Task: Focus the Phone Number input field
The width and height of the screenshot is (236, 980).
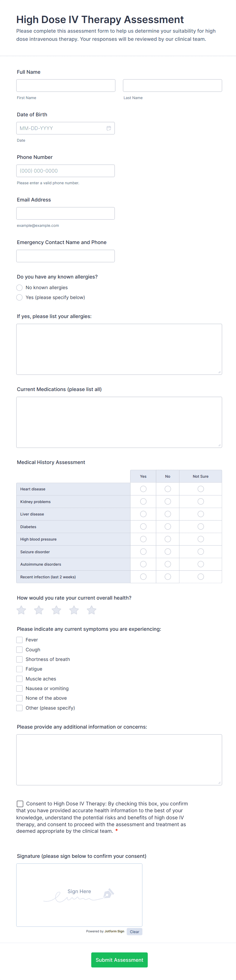Action: pos(65,171)
